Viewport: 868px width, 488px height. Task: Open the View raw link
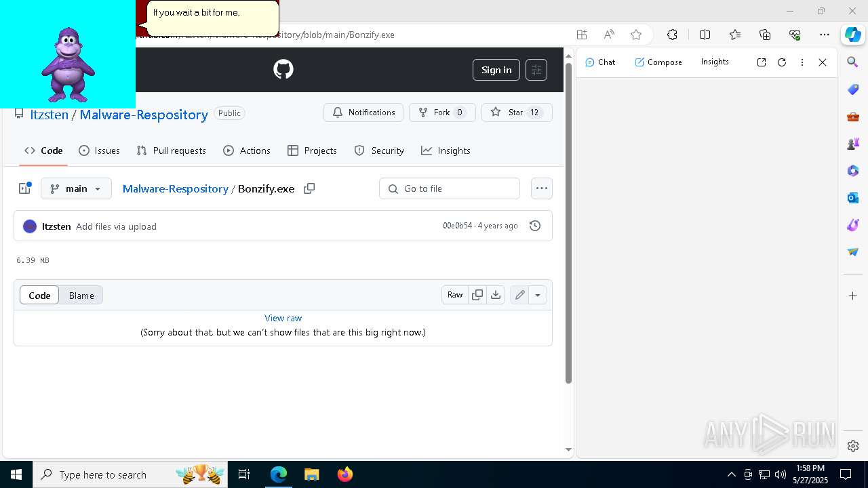click(x=283, y=318)
